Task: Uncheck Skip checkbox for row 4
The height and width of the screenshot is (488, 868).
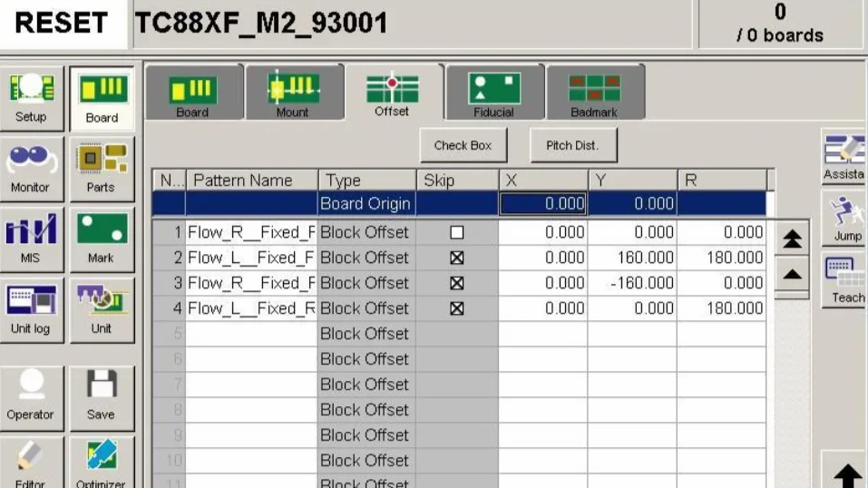Action: [x=457, y=308]
